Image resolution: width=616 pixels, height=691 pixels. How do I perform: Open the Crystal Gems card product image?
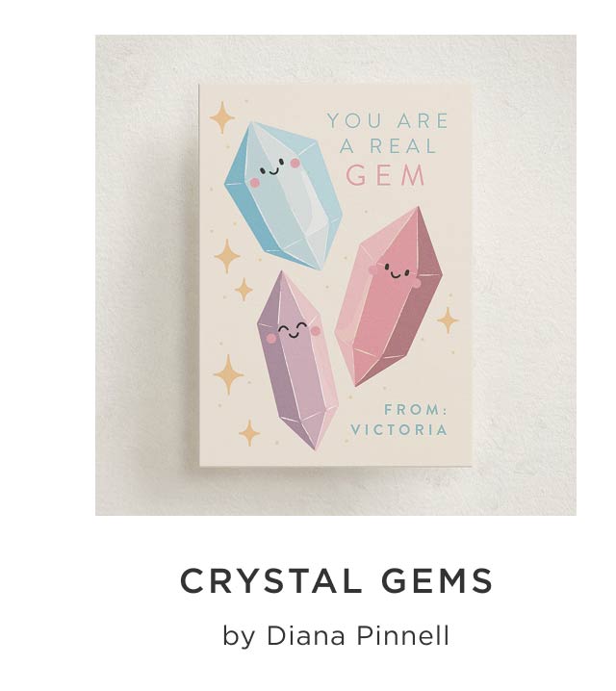pyautogui.click(x=336, y=275)
